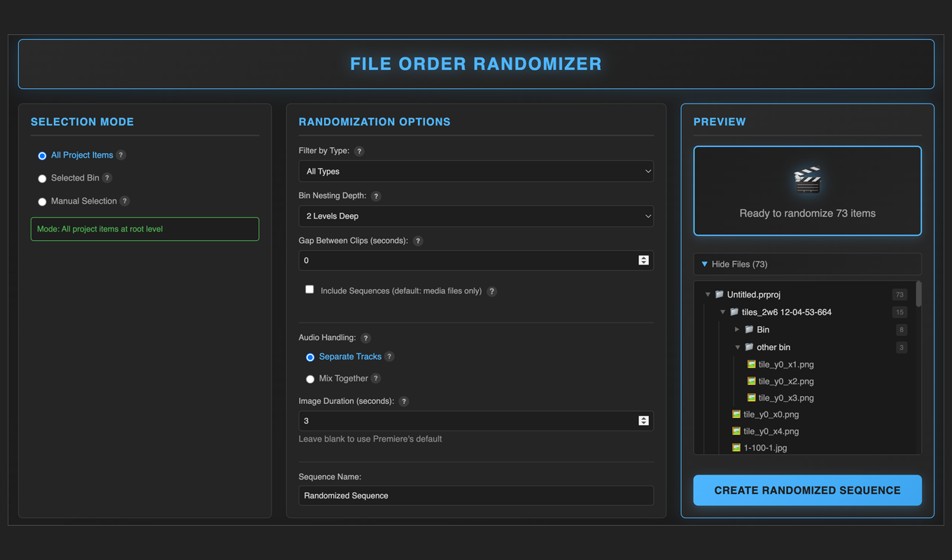Open the Filter by Type dropdown
952x560 pixels.
tap(476, 171)
